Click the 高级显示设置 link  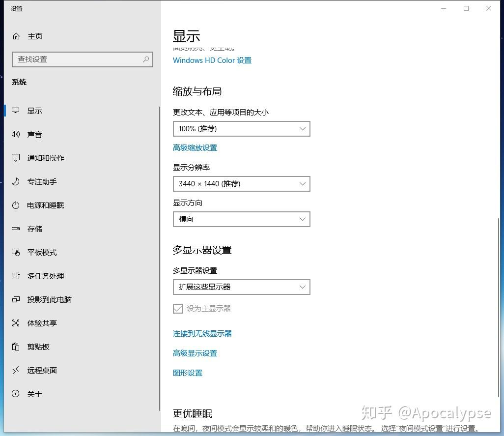(195, 353)
